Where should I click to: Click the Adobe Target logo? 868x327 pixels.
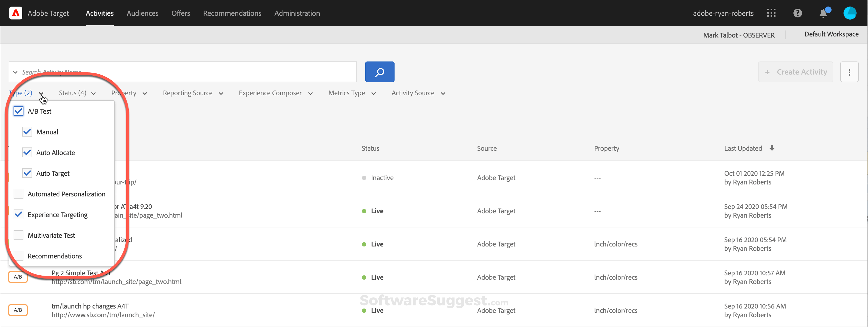16,13
